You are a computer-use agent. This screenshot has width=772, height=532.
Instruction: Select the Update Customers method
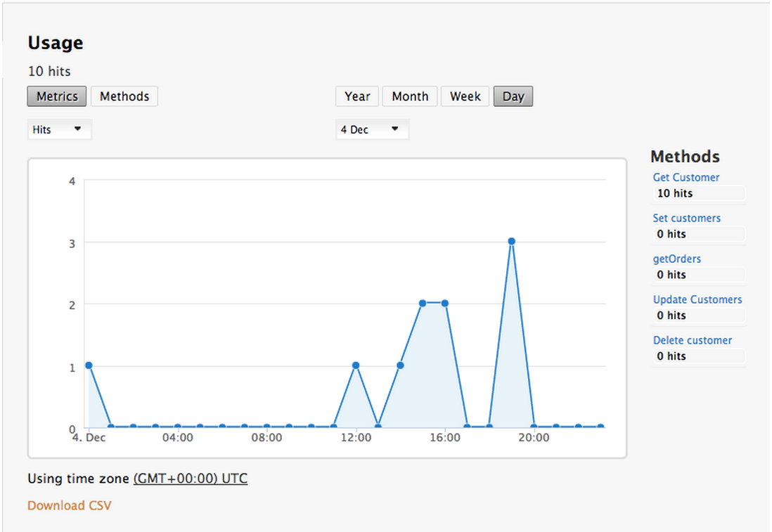coord(697,299)
